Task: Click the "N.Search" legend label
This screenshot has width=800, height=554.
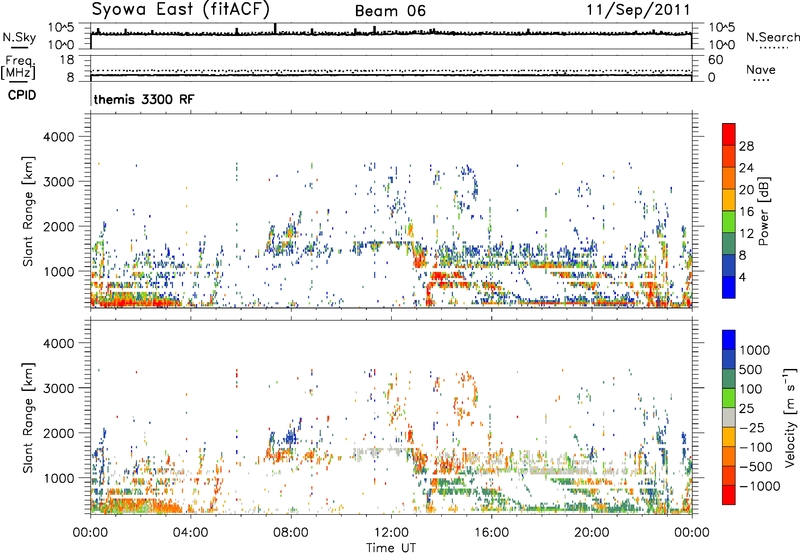Action: 772,37
